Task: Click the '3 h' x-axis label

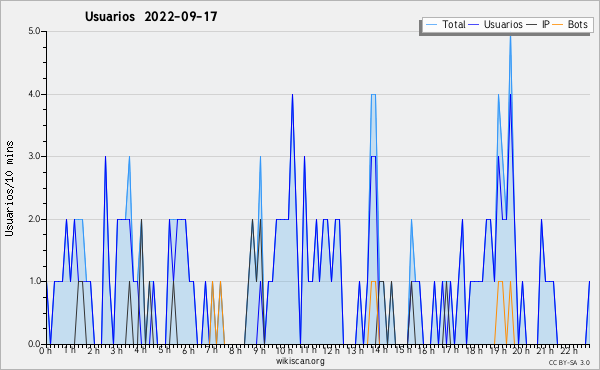Action: pos(117,351)
